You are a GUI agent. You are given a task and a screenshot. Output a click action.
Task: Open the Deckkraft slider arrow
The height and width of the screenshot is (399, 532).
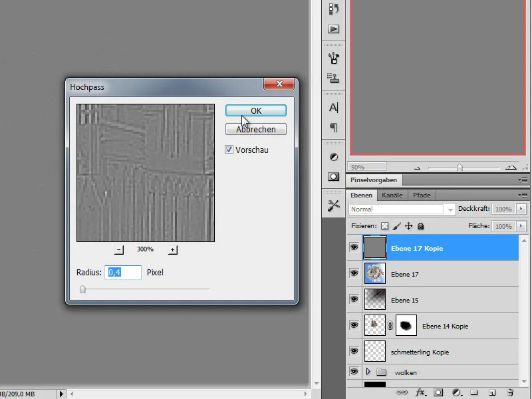point(521,209)
